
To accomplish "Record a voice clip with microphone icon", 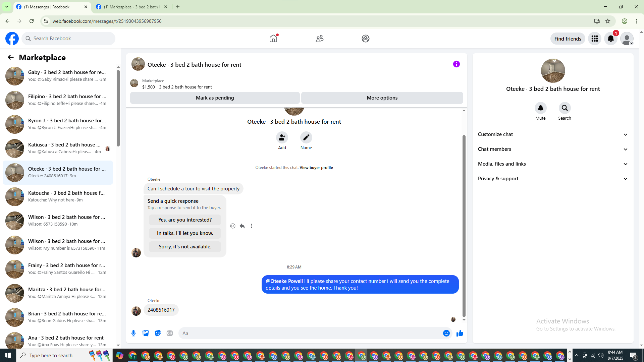I will tap(133, 333).
